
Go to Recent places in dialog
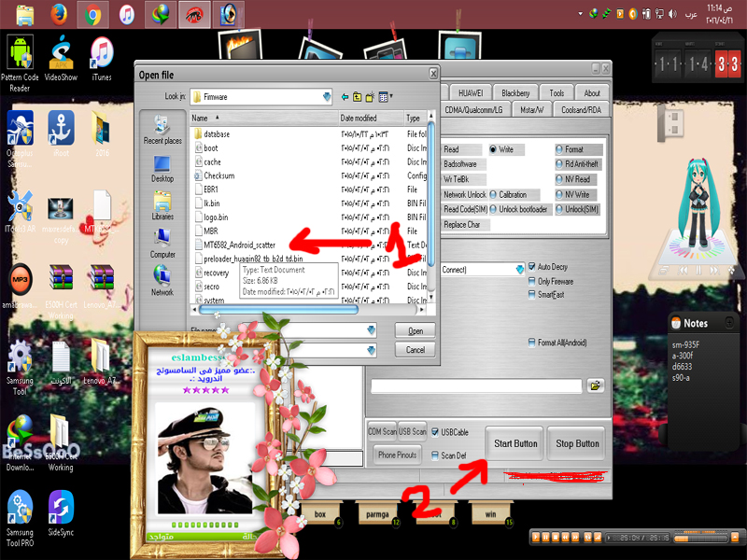point(162,130)
